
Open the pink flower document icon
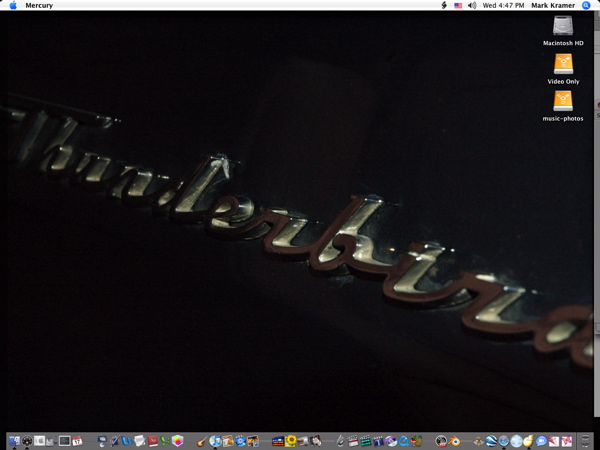point(566,441)
